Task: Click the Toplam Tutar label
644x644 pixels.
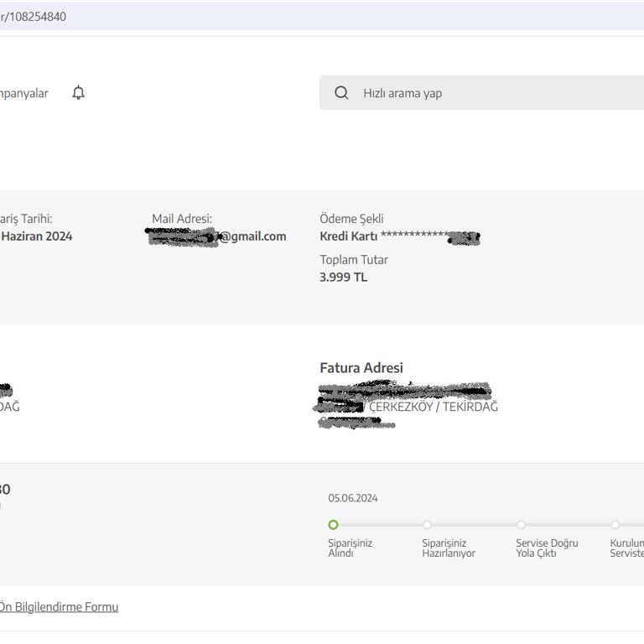Action: point(353,260)
